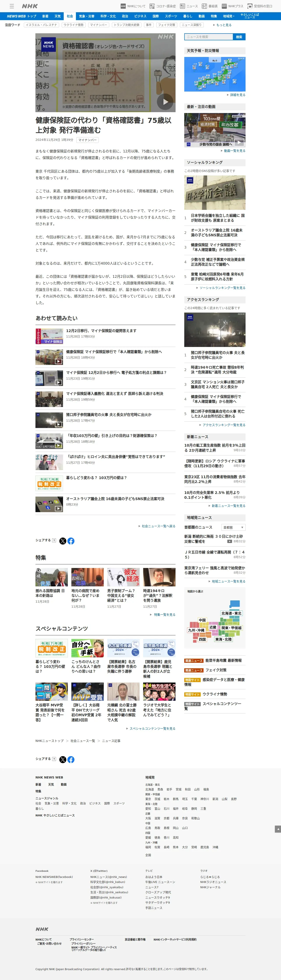Open ニュース header icon link
The height and width of the screenshot is (980, 281).
(x=189, y=6)
